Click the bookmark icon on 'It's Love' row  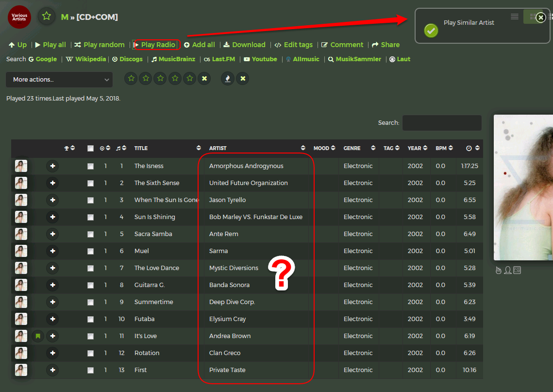(x=38, y=336)
